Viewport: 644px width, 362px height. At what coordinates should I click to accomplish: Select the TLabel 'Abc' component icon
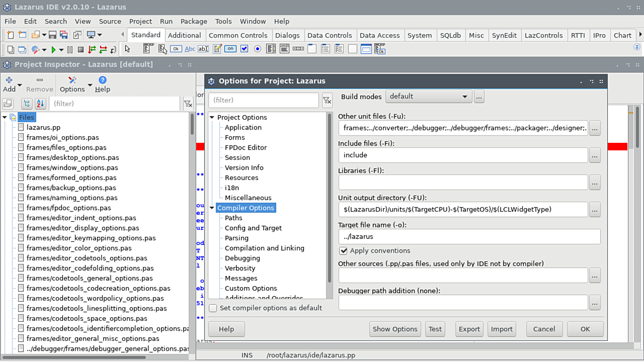coord(190,49)
